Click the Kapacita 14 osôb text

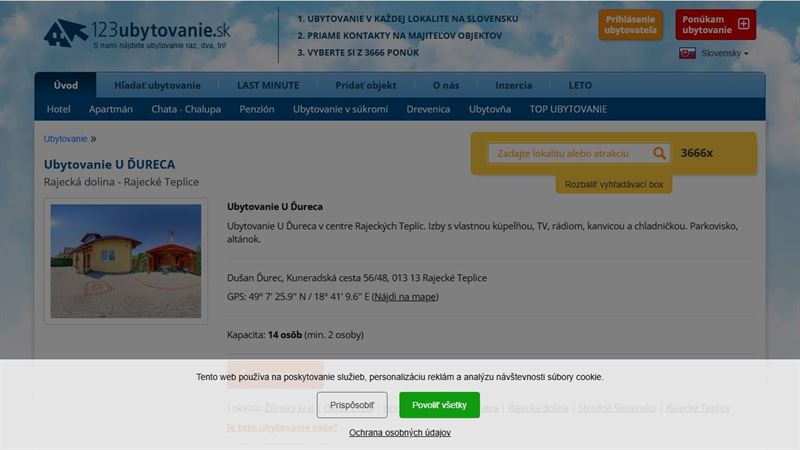coord(295,335)
